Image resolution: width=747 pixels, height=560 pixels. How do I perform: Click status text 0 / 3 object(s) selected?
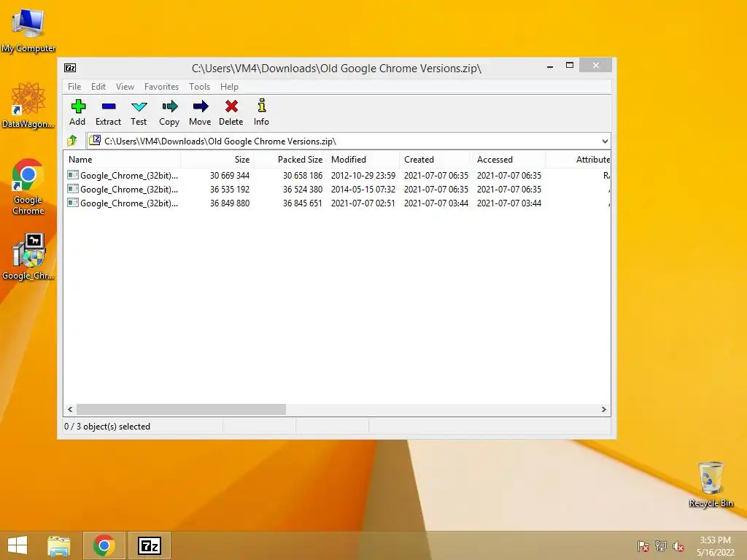pos(107,426)
